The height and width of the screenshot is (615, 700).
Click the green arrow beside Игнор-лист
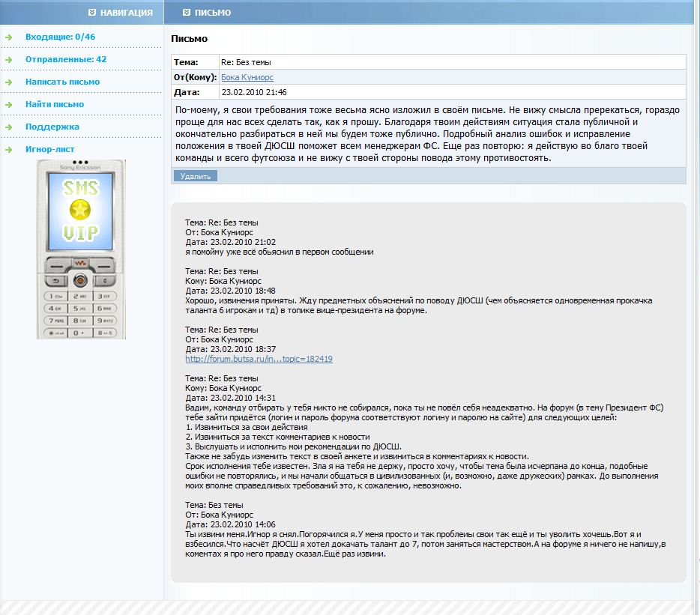point(8,149)
